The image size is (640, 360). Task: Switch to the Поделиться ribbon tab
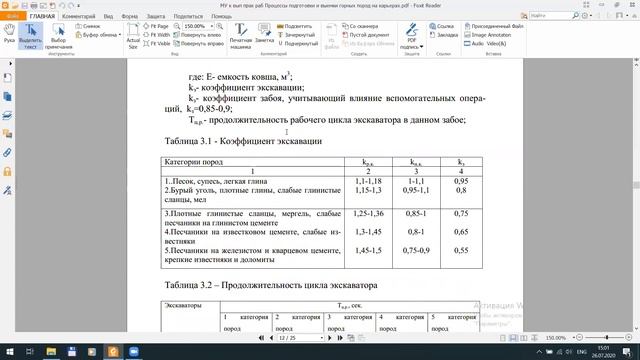[188, 16]
